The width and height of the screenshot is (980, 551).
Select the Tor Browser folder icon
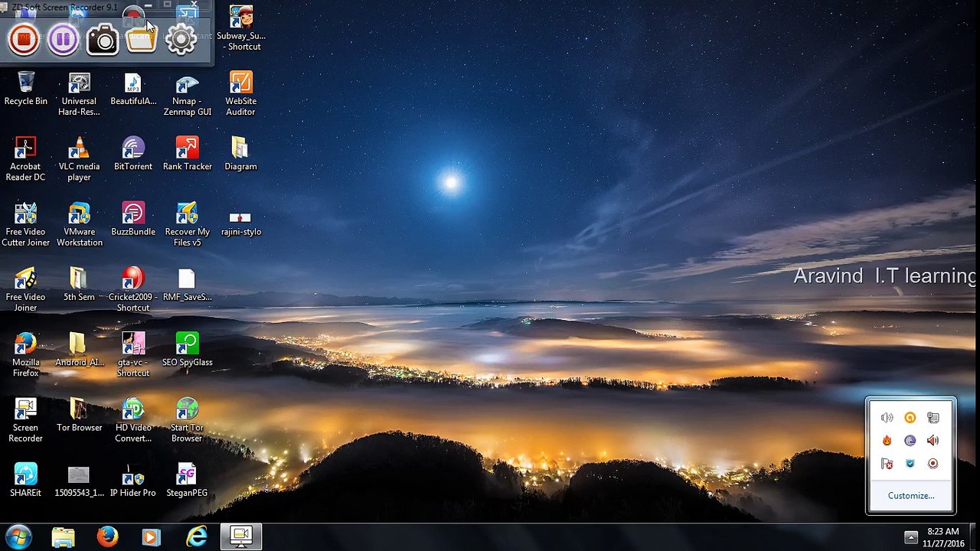tap(79, 416)
